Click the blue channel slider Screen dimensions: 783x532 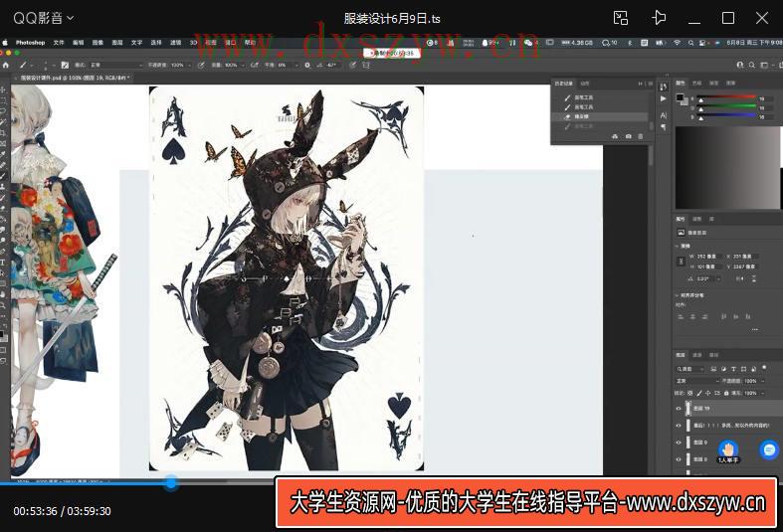727,115
